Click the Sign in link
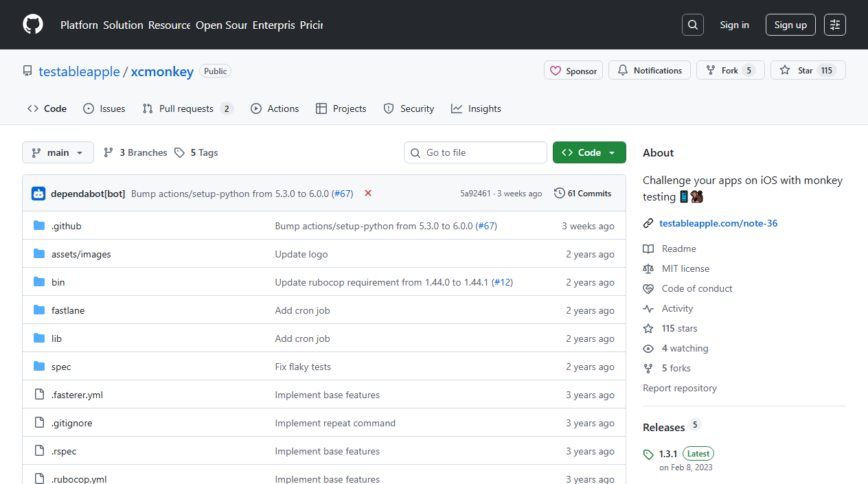Viewport: 868px width, 484px height. [734, 25]
